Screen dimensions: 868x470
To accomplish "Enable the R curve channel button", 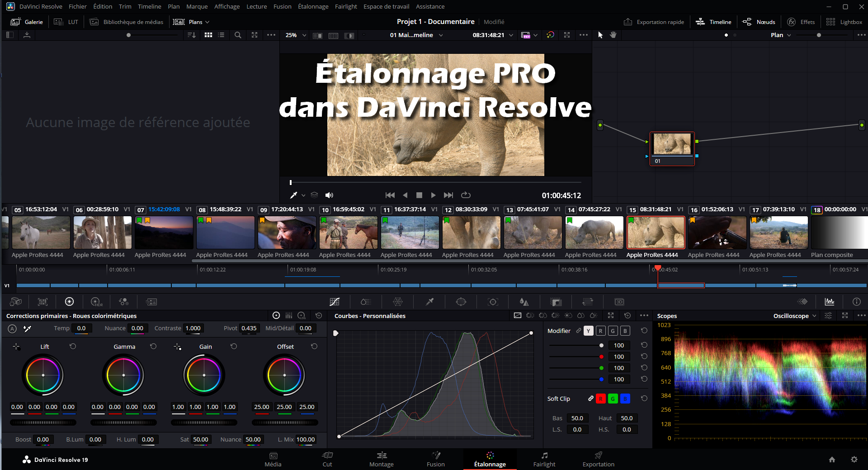I will coord(600,331).
